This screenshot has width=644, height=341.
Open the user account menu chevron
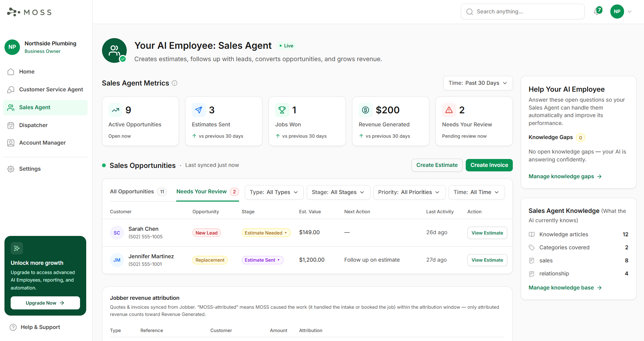[630, 12]
